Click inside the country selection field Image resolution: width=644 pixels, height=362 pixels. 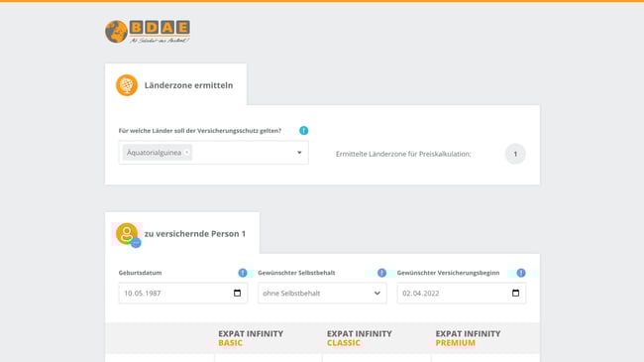tap(214, 153)
